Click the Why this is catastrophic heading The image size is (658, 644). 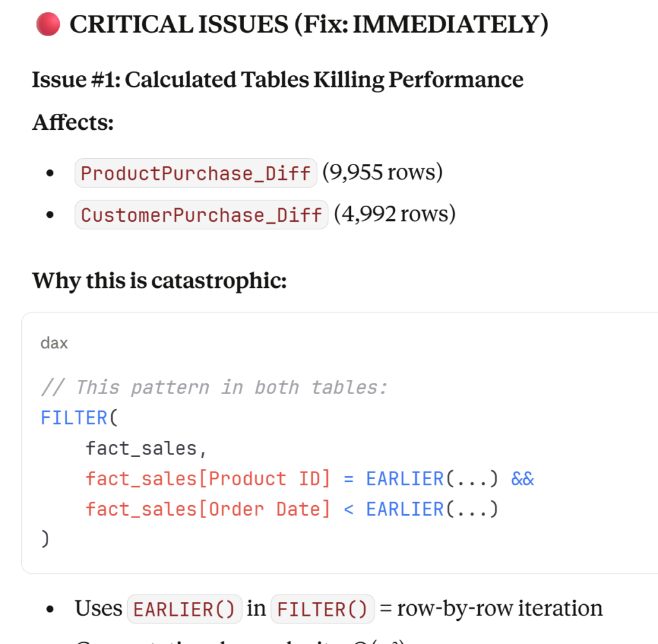(x=159, y=281)
